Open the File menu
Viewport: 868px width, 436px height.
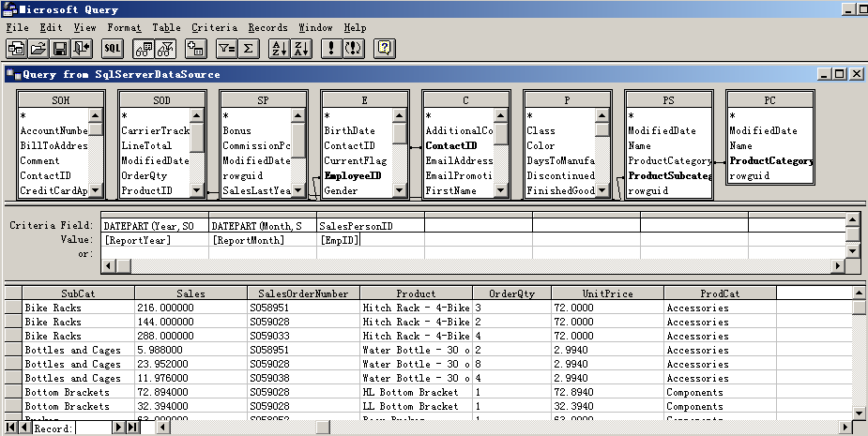tap(17, 27)
